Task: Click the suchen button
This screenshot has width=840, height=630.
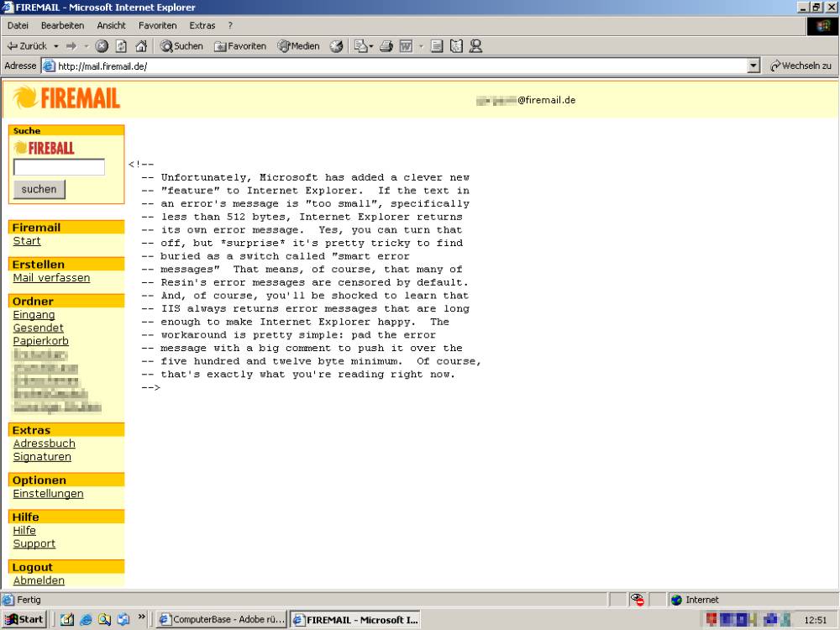Action: coord(39,189)
